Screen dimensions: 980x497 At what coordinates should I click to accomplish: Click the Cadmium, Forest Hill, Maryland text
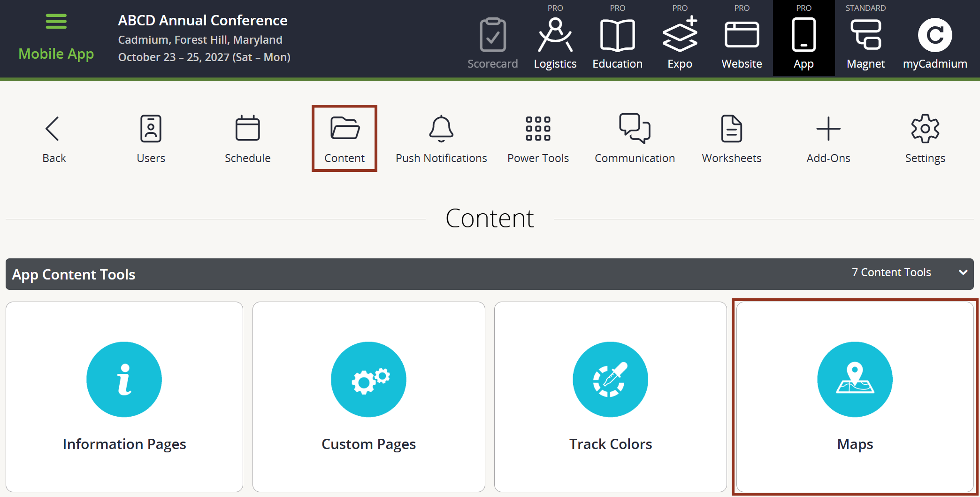tap(200, 40)
